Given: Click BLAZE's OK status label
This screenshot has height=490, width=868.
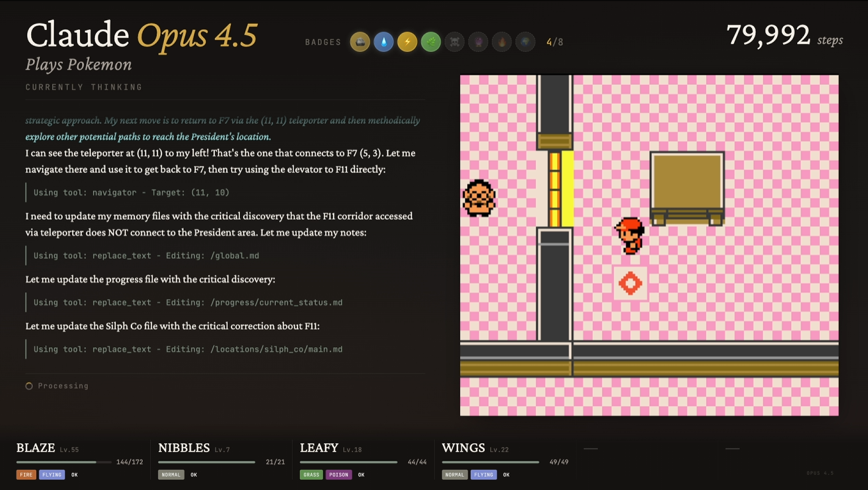Looking at the screenshot, I should (75, 475).
